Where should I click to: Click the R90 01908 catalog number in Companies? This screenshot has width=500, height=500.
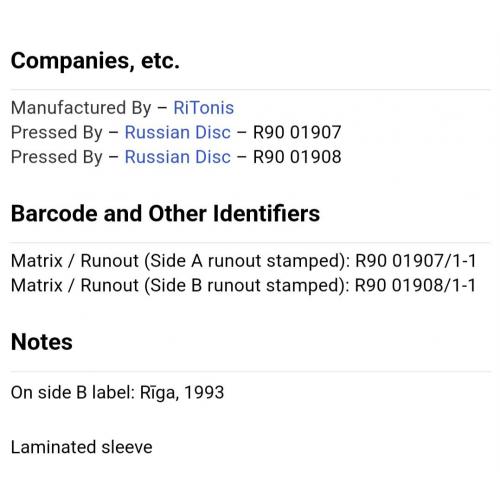(x=297, y=157)
